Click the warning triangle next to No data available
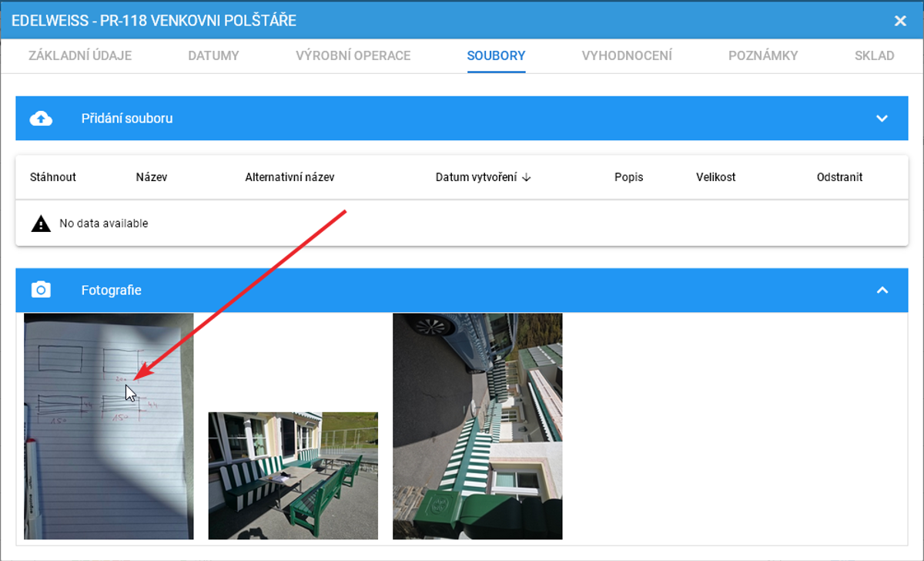 click(40, 223)
